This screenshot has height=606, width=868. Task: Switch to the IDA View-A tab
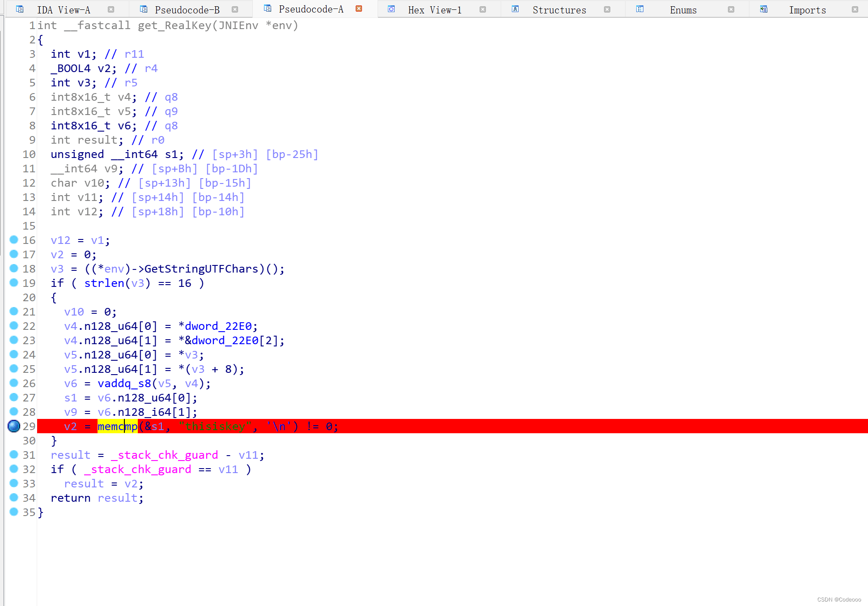[64, 10]
